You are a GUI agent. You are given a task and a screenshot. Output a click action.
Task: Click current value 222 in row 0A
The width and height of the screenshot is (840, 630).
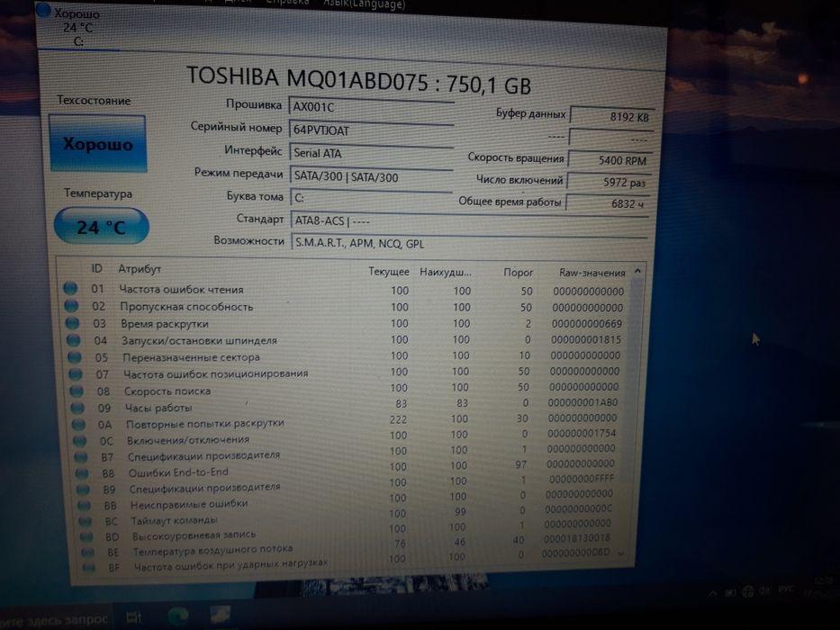(398, 419)
